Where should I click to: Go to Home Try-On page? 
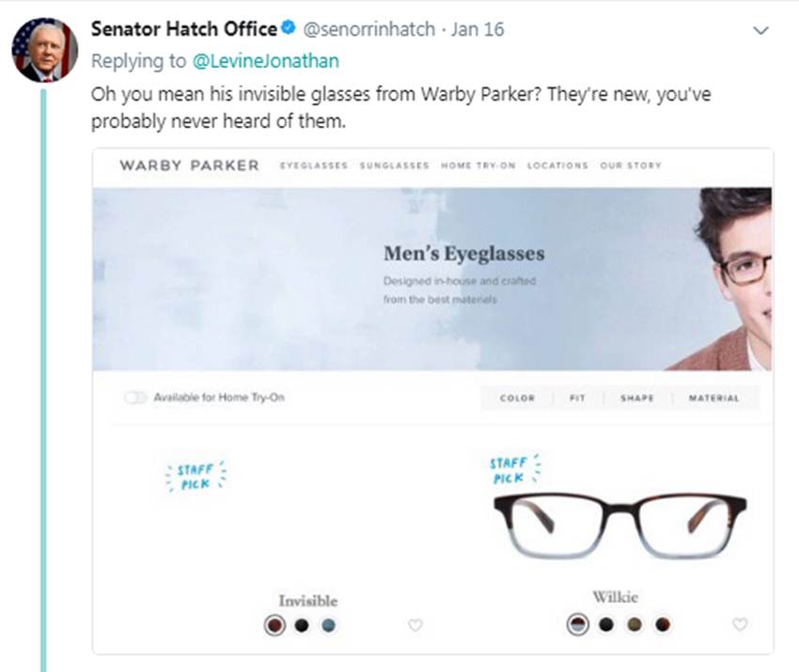[477, 165]
